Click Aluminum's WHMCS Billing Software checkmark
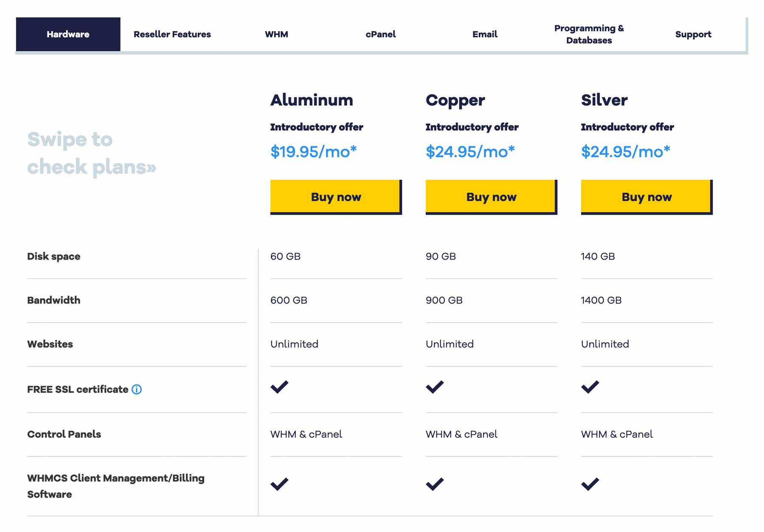764x532 pixels. pyautogui.click(x=279, y=484)
